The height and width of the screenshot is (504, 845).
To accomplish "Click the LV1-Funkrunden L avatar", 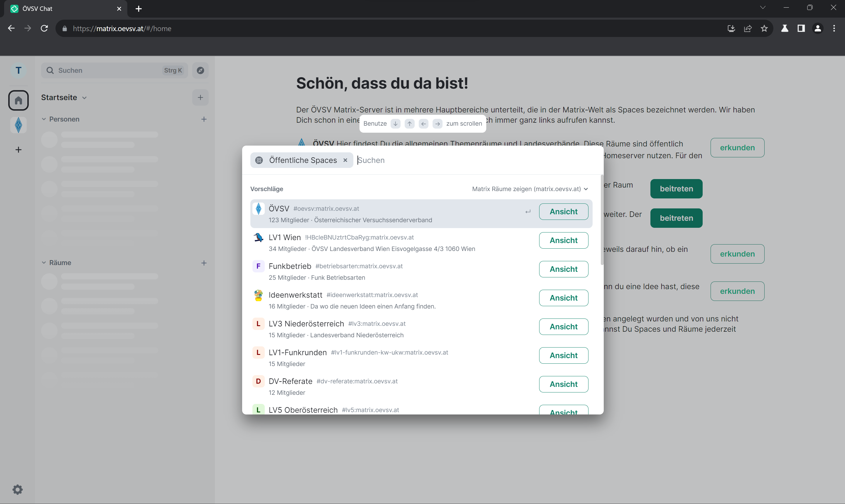I will point(258,353).
